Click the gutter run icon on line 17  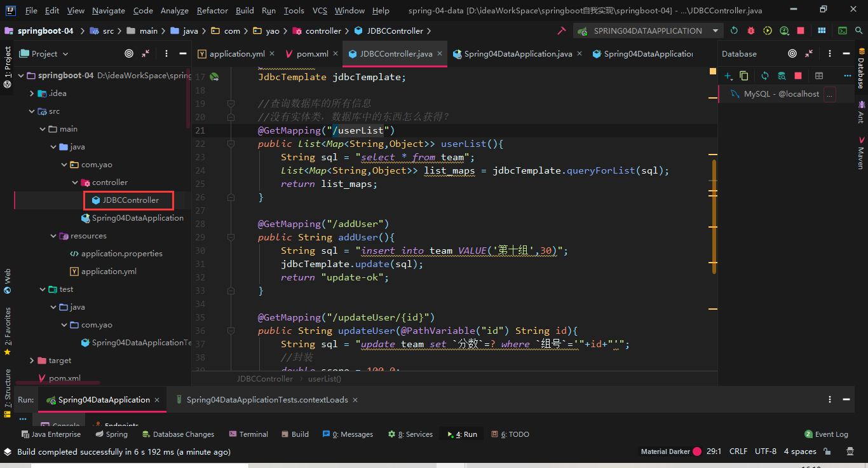[214, 77]
